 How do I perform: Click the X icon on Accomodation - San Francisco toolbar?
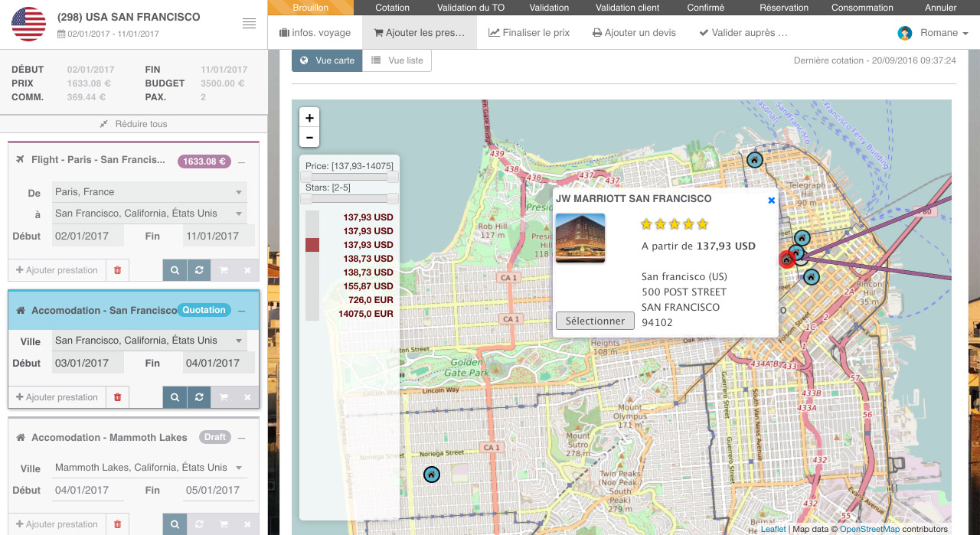[x=247, y=397]
